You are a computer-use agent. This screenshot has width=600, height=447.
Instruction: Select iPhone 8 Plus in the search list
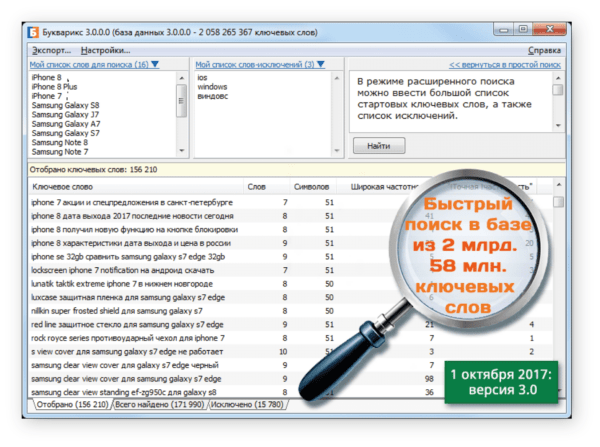(54, 87)
